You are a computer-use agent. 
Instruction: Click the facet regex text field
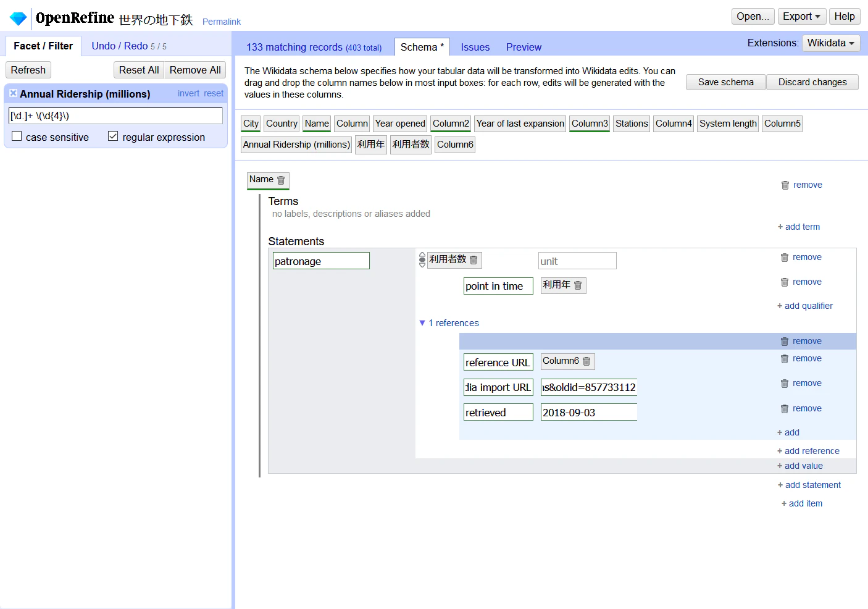pos(115,115)
